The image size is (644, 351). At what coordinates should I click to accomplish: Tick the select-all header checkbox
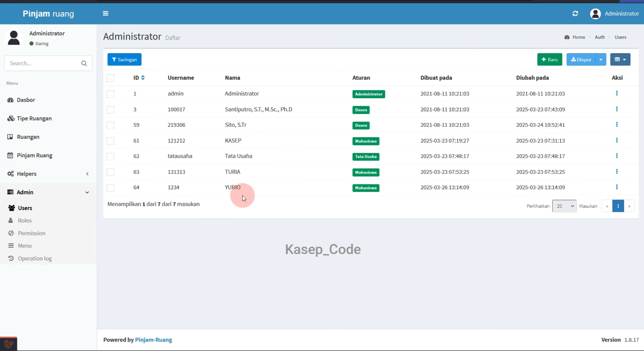pos(110,78)
